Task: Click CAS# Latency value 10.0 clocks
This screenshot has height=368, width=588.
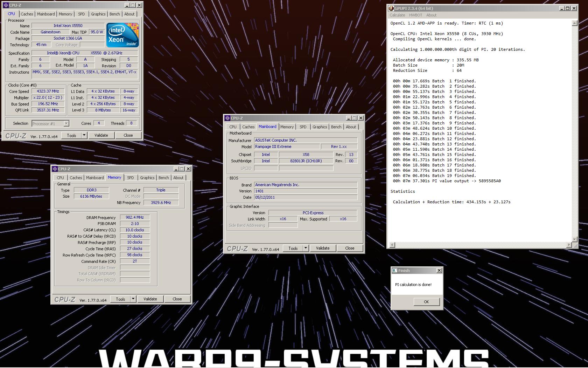Action: [x=135, y=230]
